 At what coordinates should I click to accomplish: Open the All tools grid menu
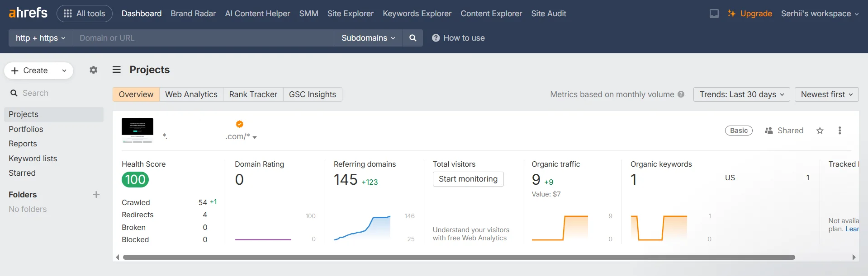point(85,14)
